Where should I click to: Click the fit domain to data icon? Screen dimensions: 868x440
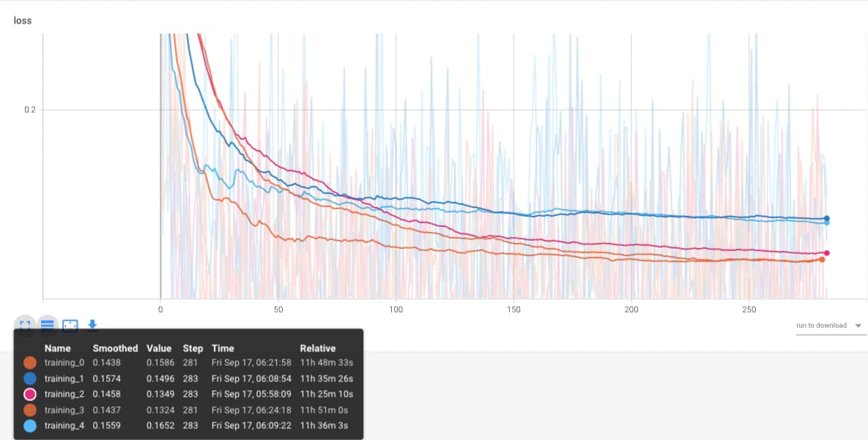70,325
